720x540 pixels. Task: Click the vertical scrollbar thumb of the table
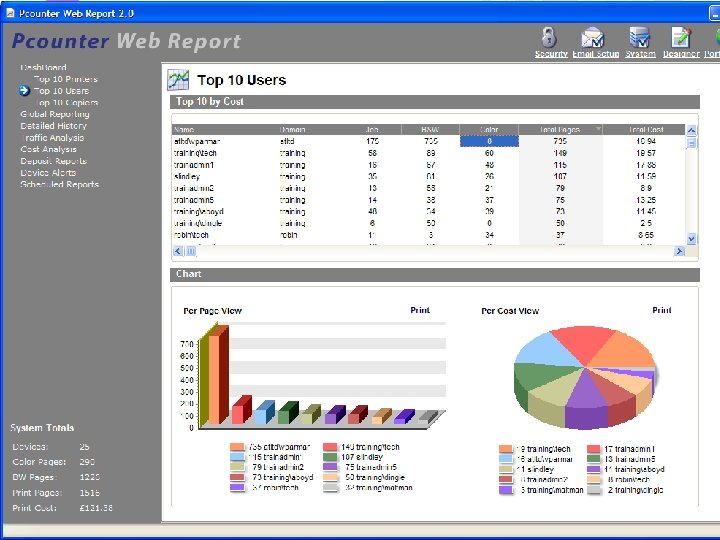click(691, 143)
